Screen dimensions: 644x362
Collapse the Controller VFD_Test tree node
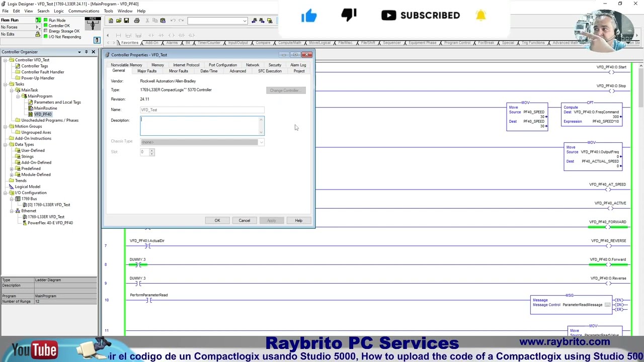coord(5,60)
